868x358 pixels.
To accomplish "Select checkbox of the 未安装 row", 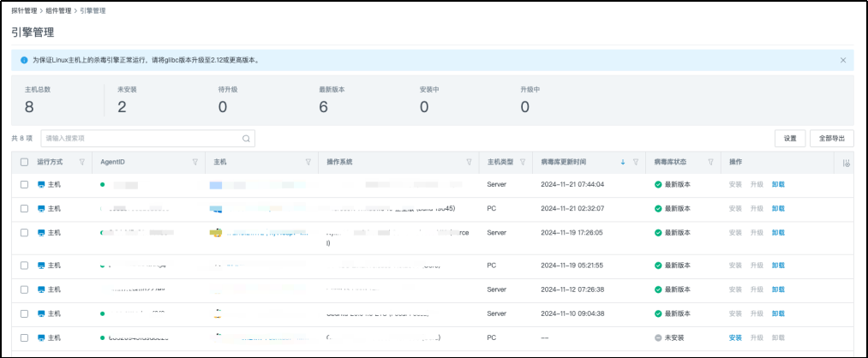I will (x=24, y=338).
